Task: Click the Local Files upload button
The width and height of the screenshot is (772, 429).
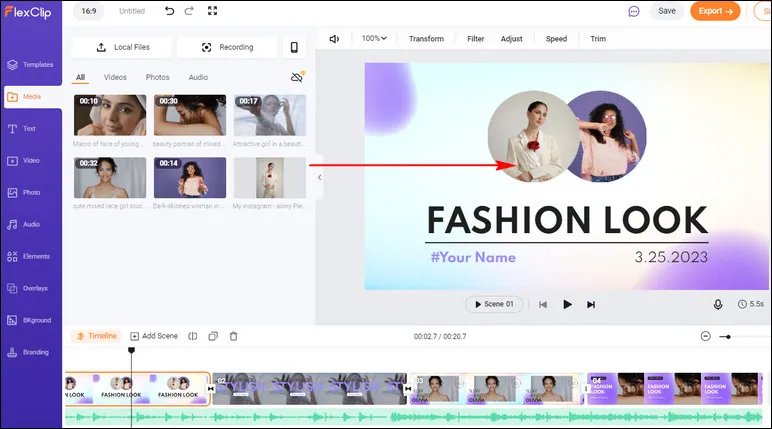Action: tap(123, 47)
